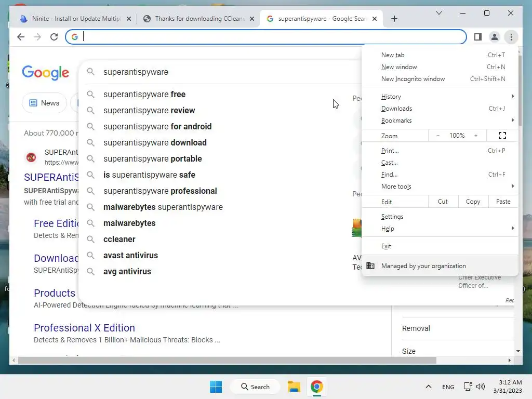
Task: Switch to Thanks for downloading CCleaner tab
Action: pyautogui.click(x=199, y=19)
